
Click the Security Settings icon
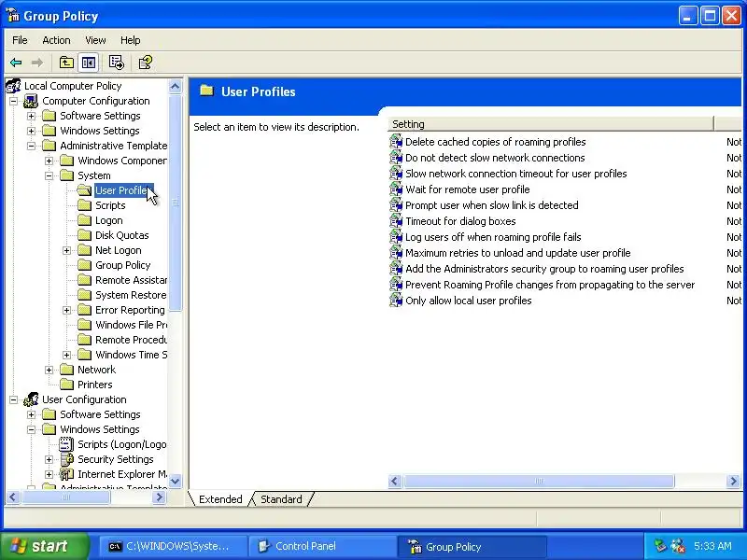pos(66,459)
